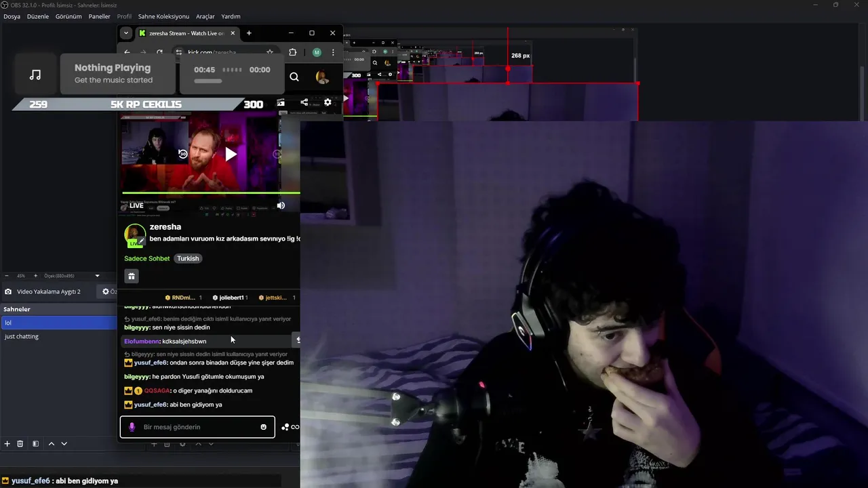Open the Sadece Sohbet category link
This screenshot has height=488, width=868.
pyautogui.click(x=147, y=258)
